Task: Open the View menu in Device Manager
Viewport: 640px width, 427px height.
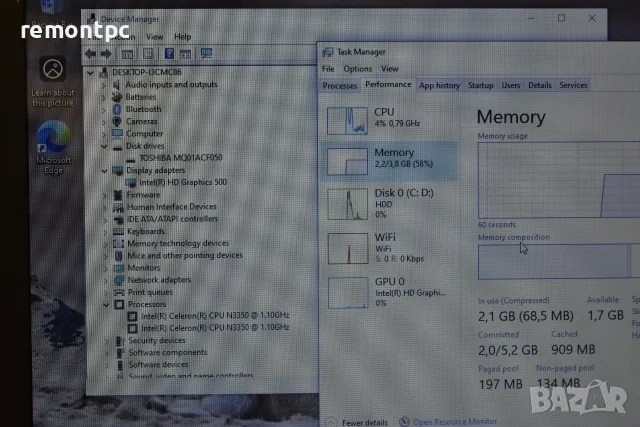Action: click(155, 37)
